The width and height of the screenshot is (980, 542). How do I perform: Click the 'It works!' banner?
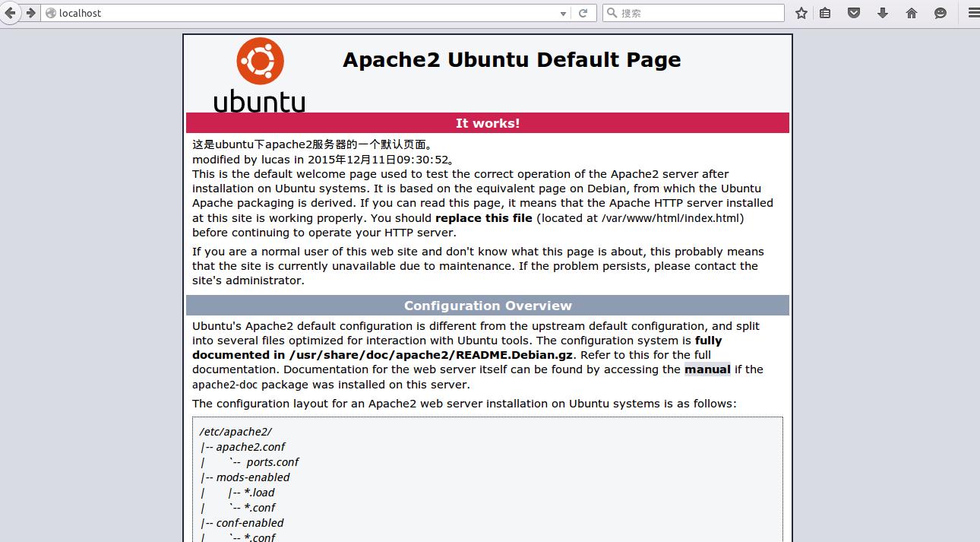coord(488,123)
